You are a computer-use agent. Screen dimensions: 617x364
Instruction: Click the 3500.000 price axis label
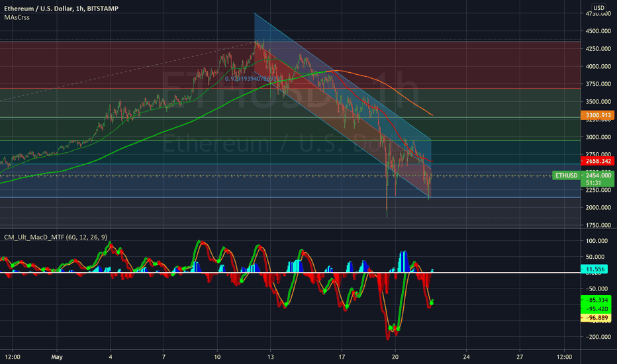598,101
